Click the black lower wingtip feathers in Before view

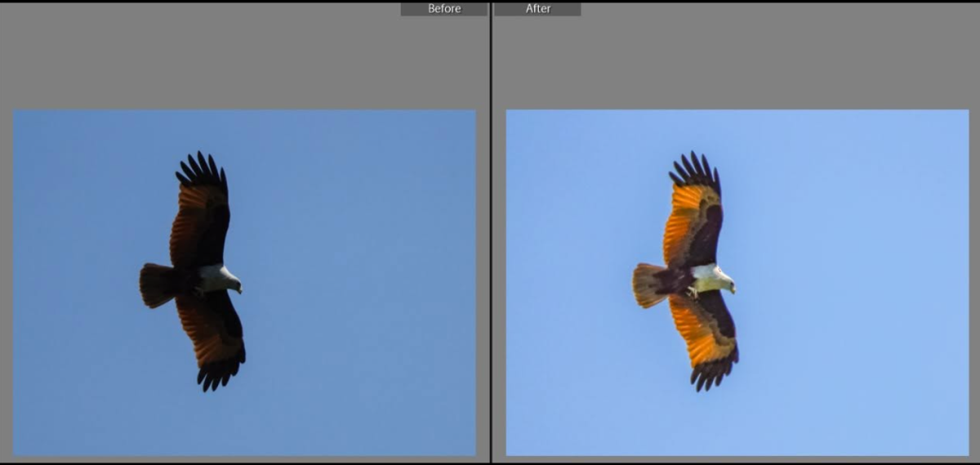point(219,373)
